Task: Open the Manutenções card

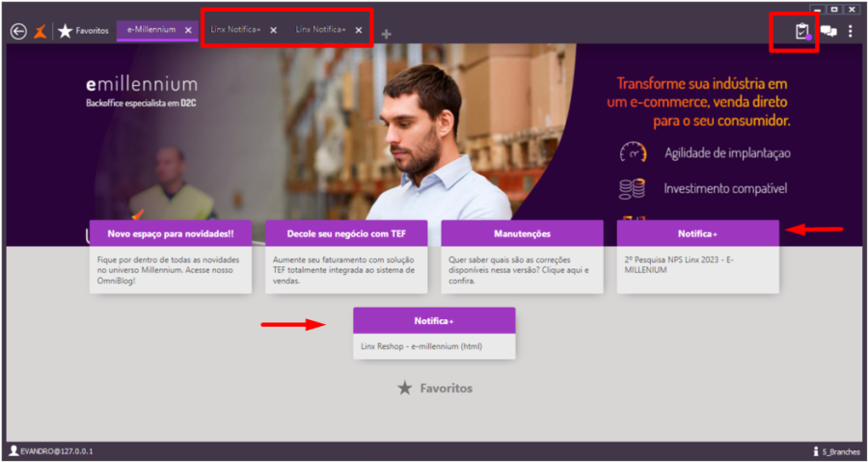Action: [x=522, y=257]
